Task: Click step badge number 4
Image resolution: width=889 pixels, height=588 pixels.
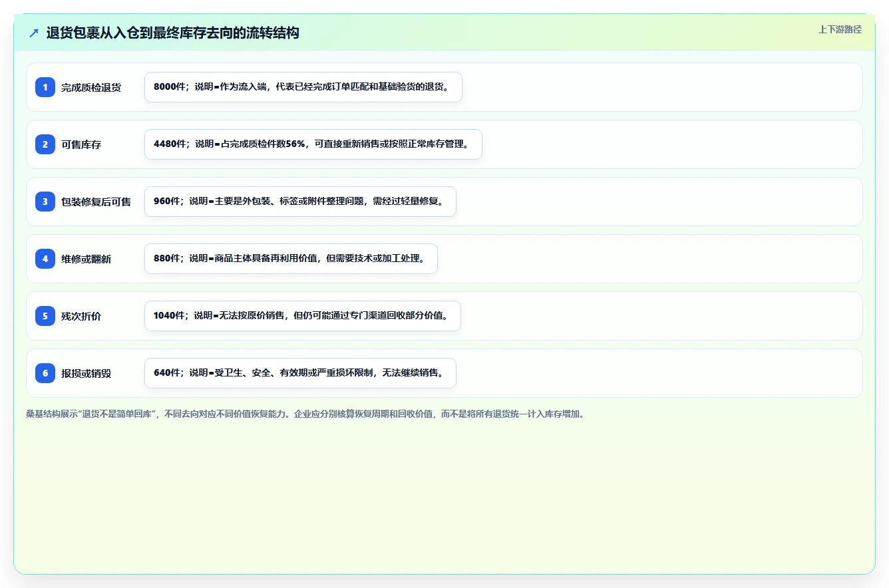Action: 45,259
